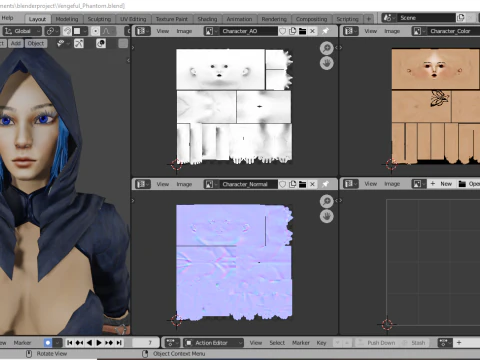The width and height of the screenshot is (480, 360).
Task: Click the Scene name field
Action: click(426, 18)
